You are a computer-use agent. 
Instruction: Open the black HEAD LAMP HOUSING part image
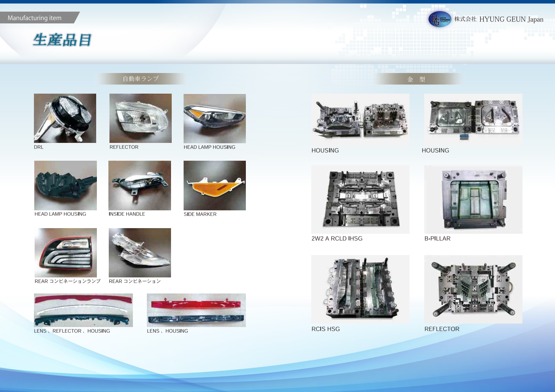point(65,186)
